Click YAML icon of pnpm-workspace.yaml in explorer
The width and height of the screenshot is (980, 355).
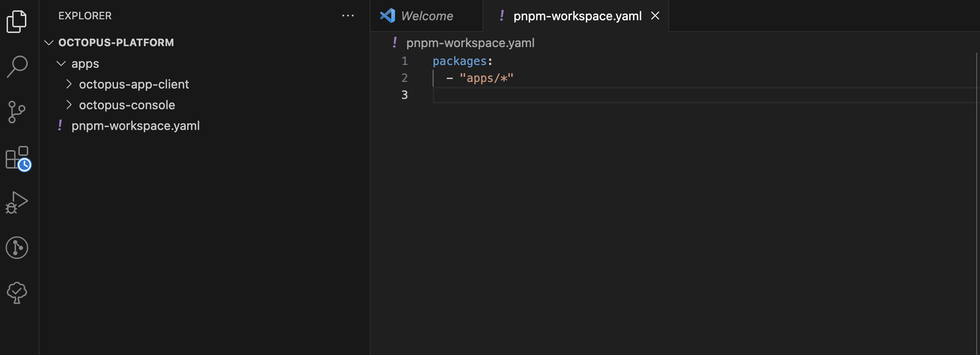point(60,125)
